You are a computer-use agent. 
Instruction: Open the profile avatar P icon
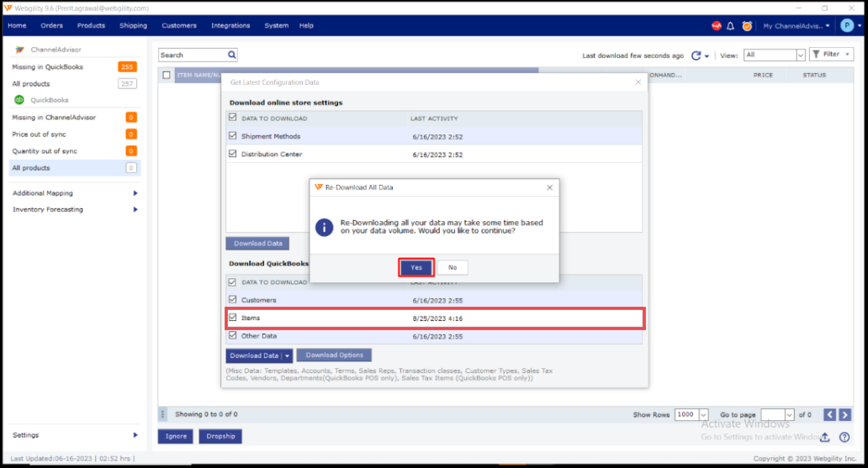click(846, 25)
